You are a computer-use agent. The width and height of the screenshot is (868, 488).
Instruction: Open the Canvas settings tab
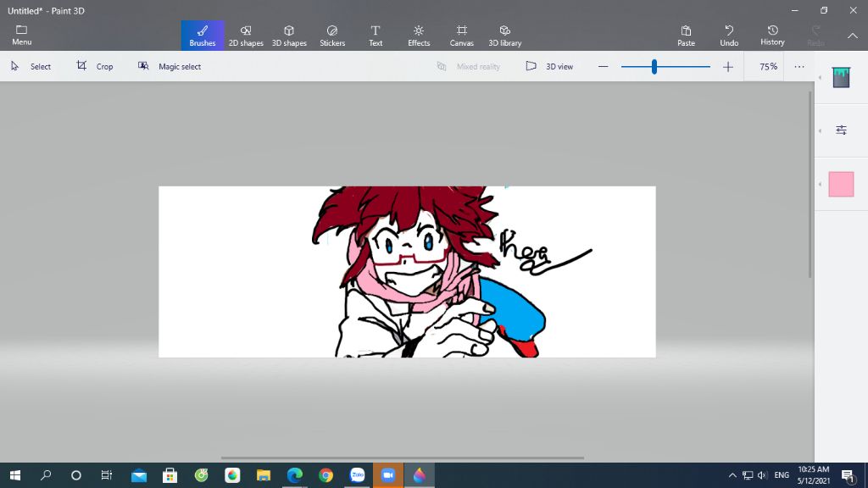click(462, 36)
